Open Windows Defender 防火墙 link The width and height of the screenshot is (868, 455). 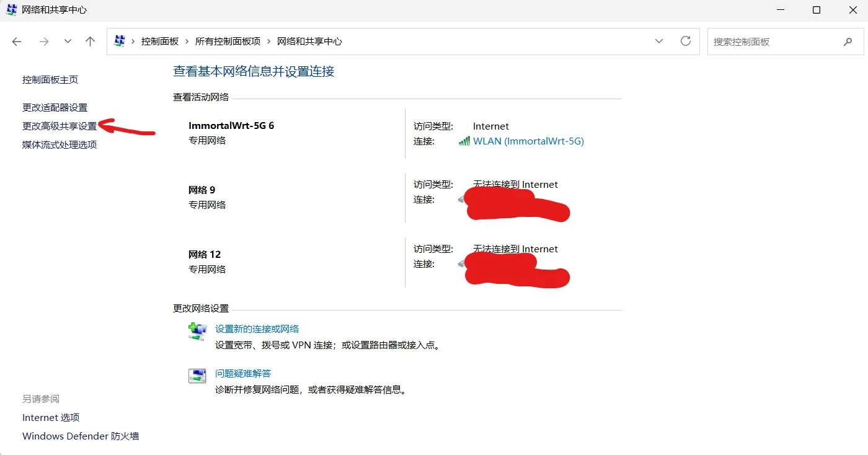pos(81,436)
